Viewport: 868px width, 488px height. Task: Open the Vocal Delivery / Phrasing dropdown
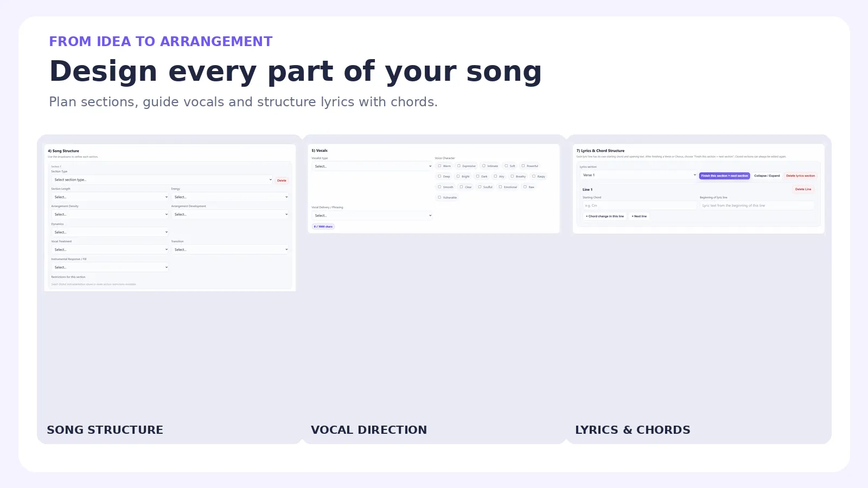[372, 215]
